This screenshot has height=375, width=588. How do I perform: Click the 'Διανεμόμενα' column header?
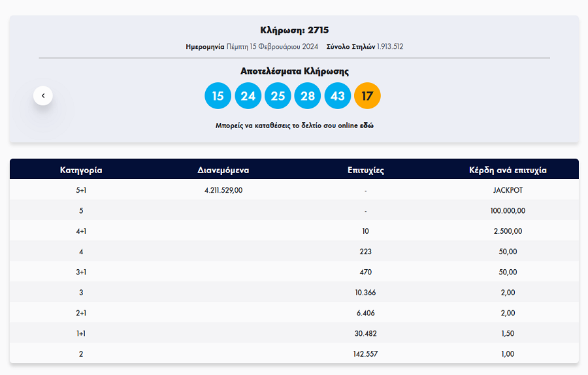223,170
